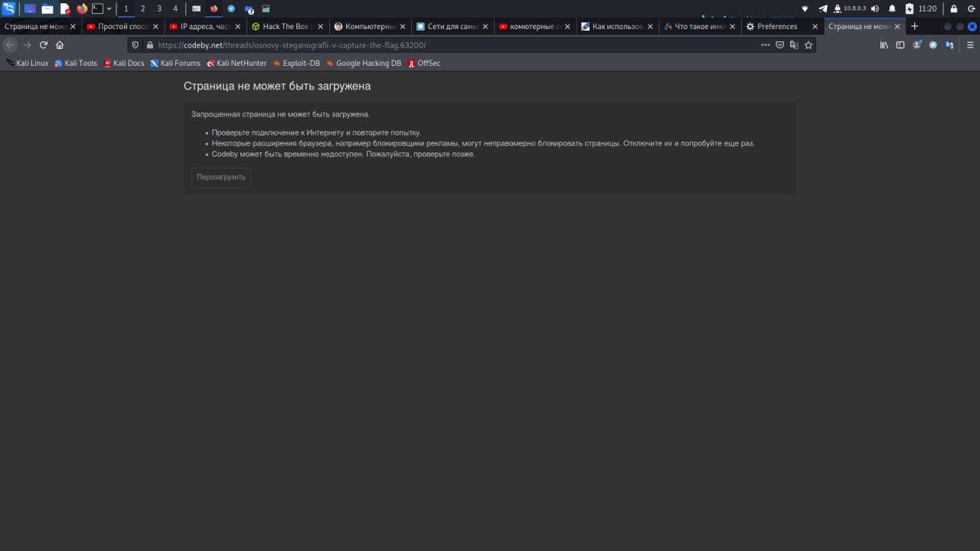View site connection padlock info
The height and width of the screenshot is (551, 980).
pyautogui.click(x=149, y=45)
